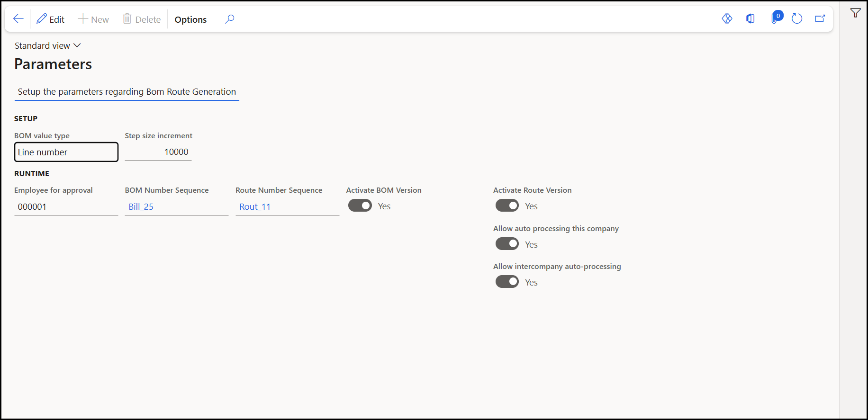Image resolution: width=868 pixels, height=420 pixels.
Task: Click the Step size increment field
Action: tap(158, 152)
